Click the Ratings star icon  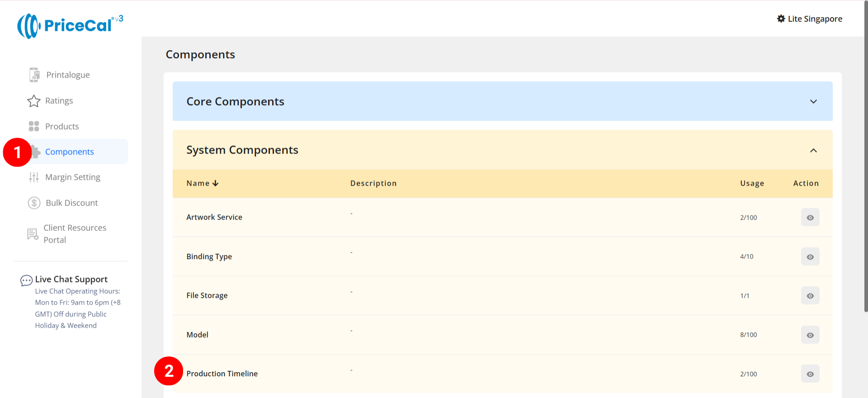(34, 101)
